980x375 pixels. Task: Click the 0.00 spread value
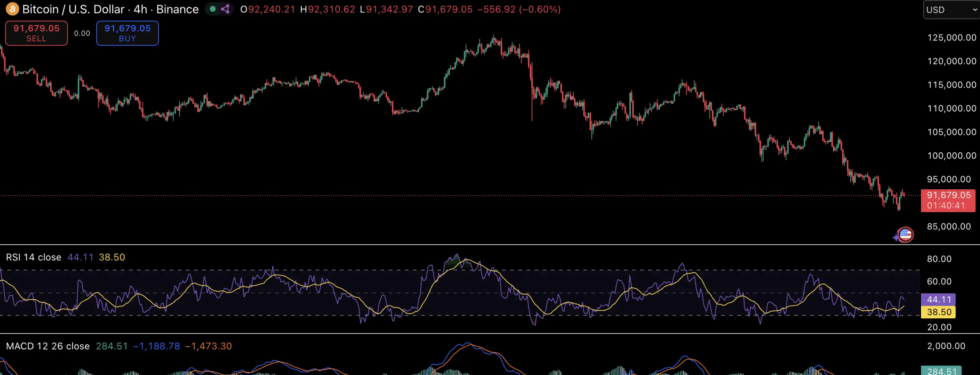tap(82, 33)
